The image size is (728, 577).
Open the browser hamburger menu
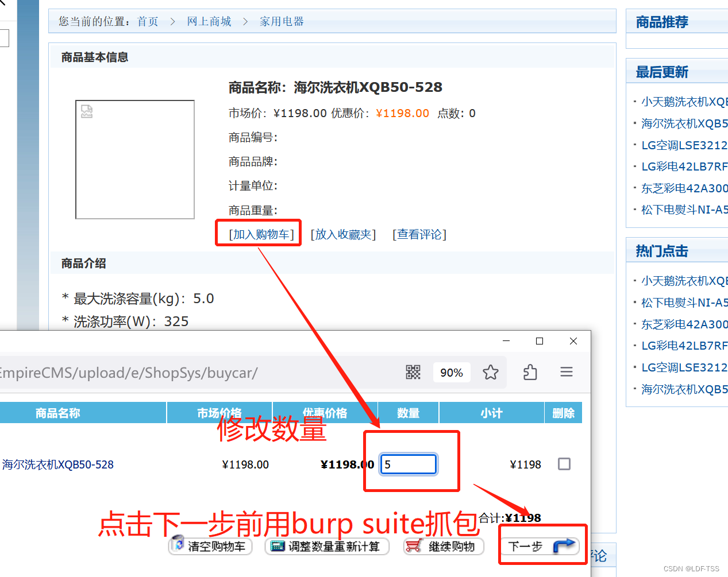(x=567, y=372)
